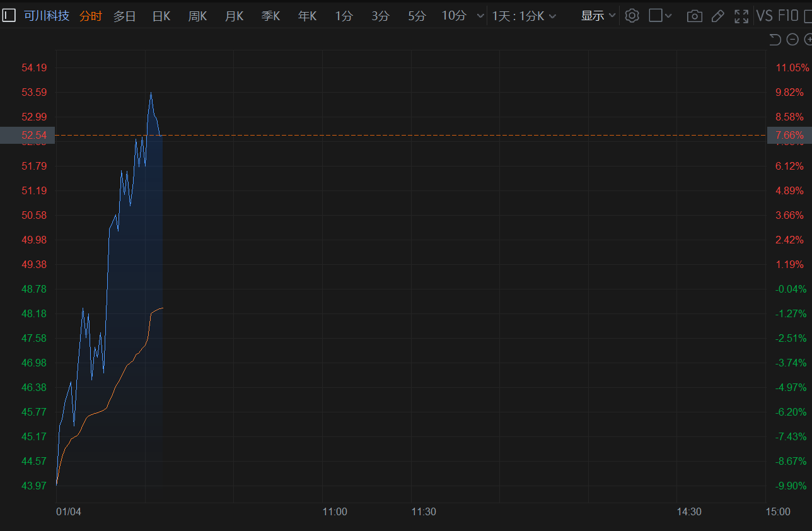
Task: Click the 48.78 price axis label
Action: tap(34, 289)
